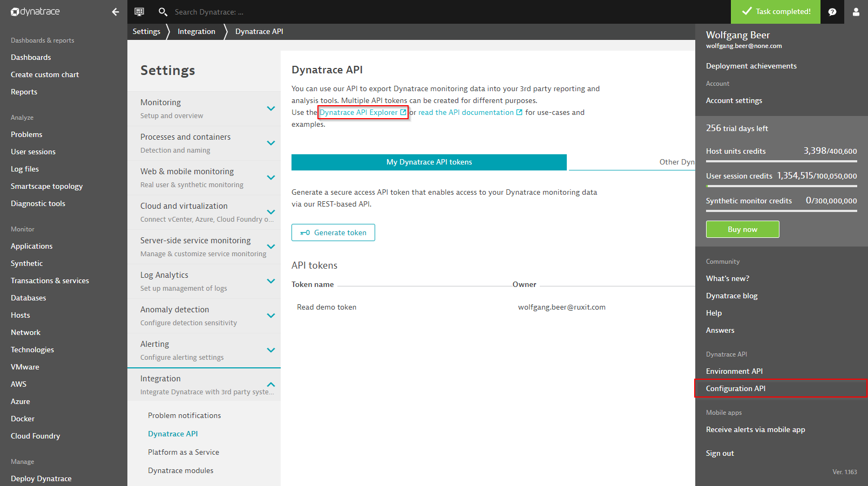Image resolution: width=868 pixels, height=486 pixels.
Task: Expand Cloud and virtualization section
Action: pos(204,213)
